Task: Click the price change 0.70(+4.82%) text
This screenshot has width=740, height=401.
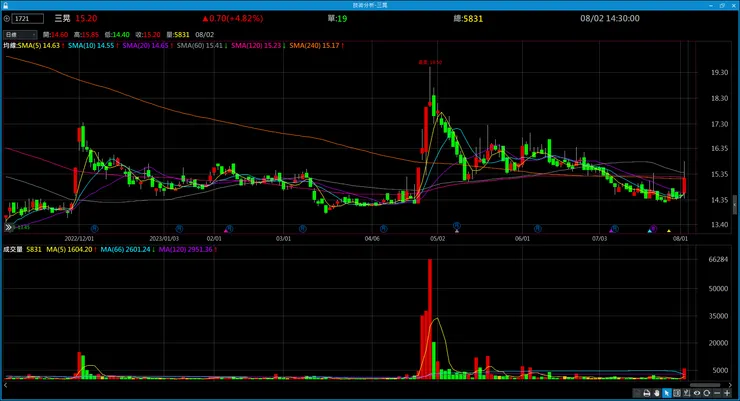Action: (x=233, y=18)
